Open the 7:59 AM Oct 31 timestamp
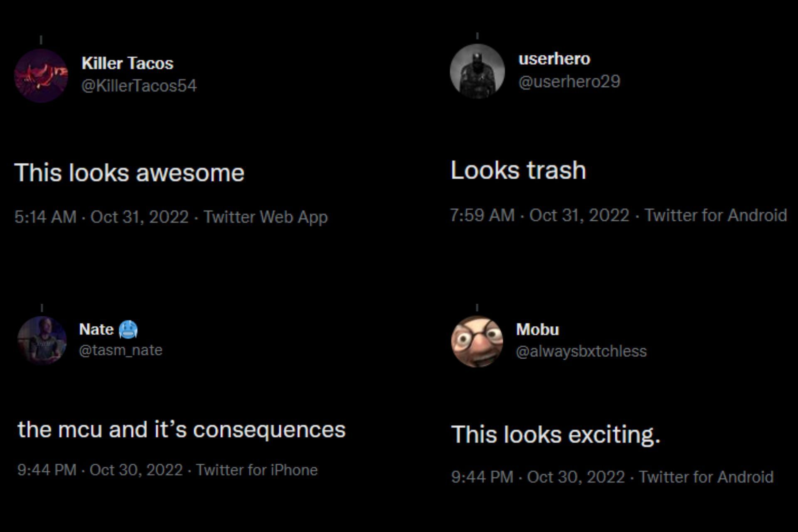The width and height of the screenshot is (798, 532). (539, 215)
